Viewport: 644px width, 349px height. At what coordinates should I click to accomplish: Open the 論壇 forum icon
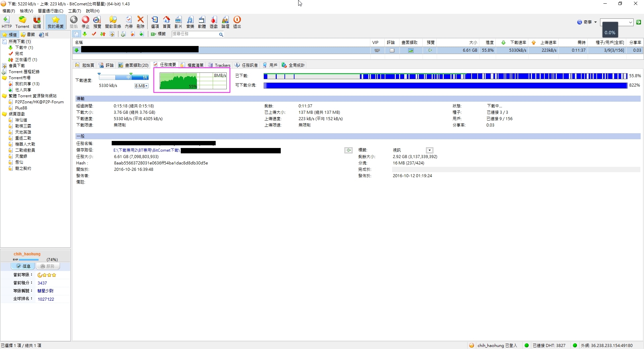tap(225, 22)
